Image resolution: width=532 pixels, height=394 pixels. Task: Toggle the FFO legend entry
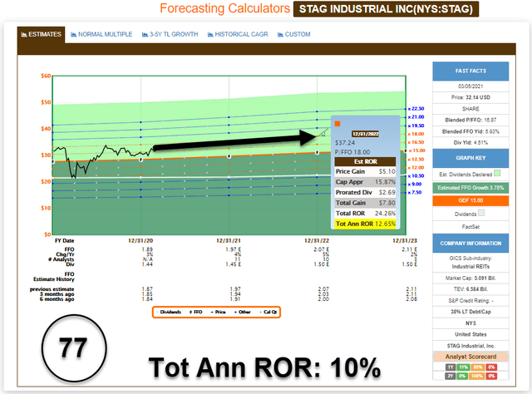pos(196,312)
